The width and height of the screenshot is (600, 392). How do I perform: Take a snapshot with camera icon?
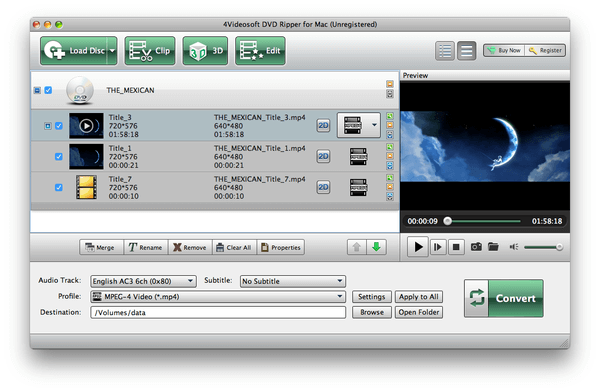(x=476, y=247)
